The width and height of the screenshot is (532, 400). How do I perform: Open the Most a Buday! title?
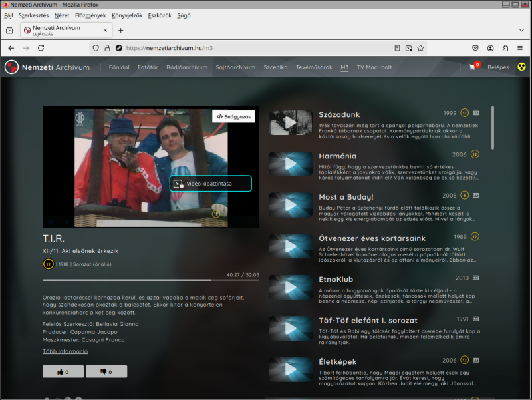pos(346,197)
